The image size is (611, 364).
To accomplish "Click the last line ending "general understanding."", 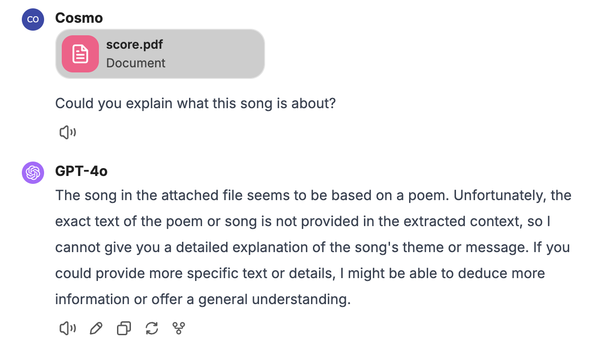I will click(x=202, y=299).
